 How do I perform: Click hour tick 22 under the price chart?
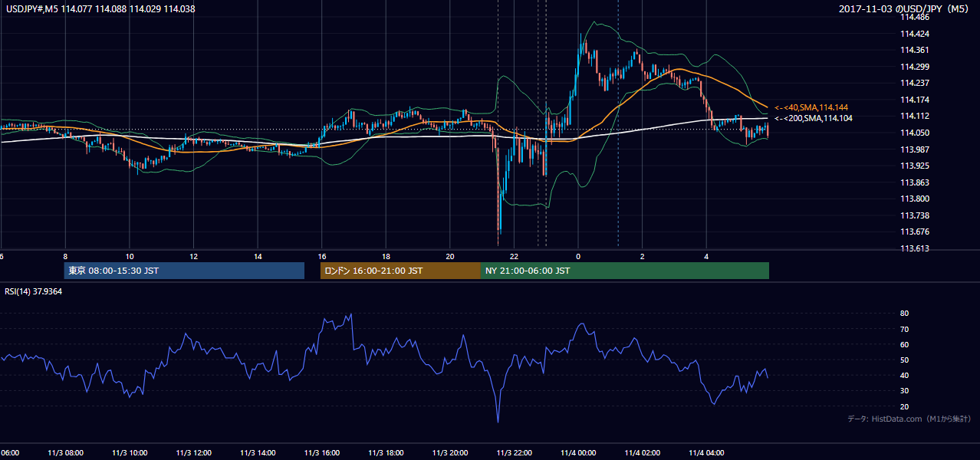[515, 257]
